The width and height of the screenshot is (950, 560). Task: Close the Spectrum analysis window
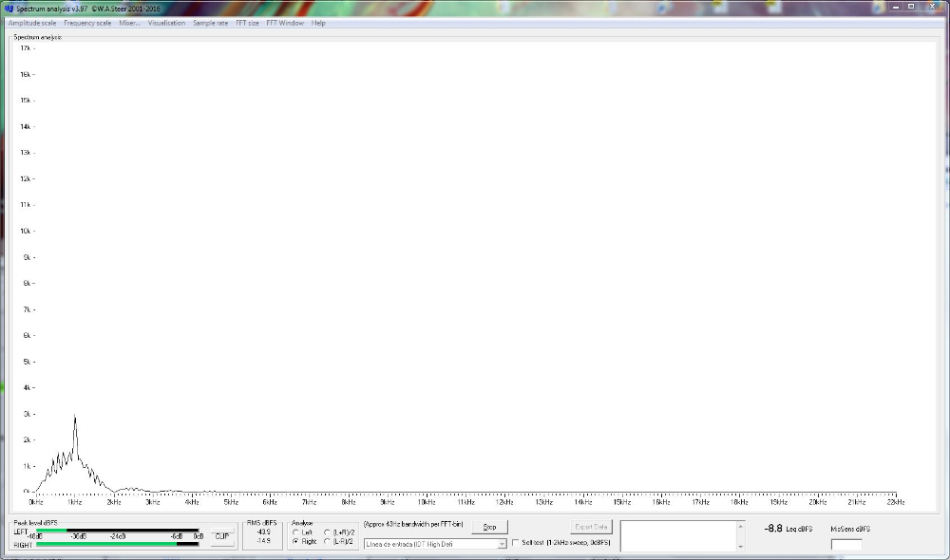932,7
